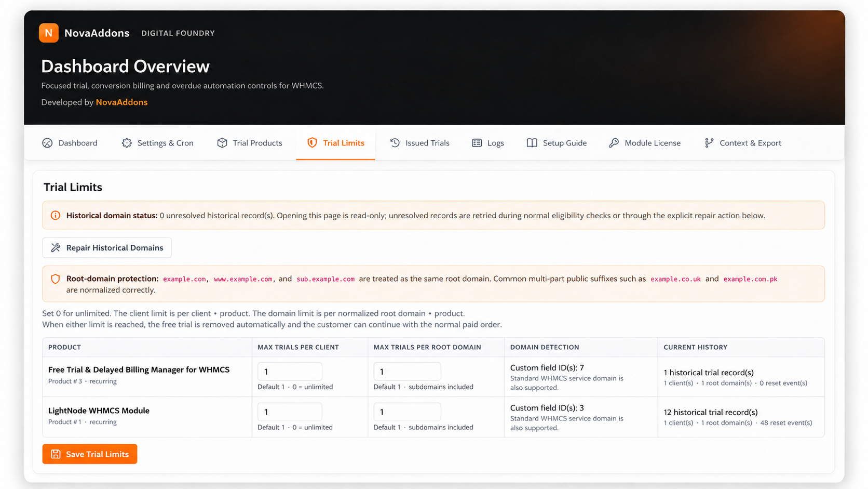Viewport: 868px width, 489px height.
Task: Click the orange NovaAddons N logo
Action: click(49, 33)
